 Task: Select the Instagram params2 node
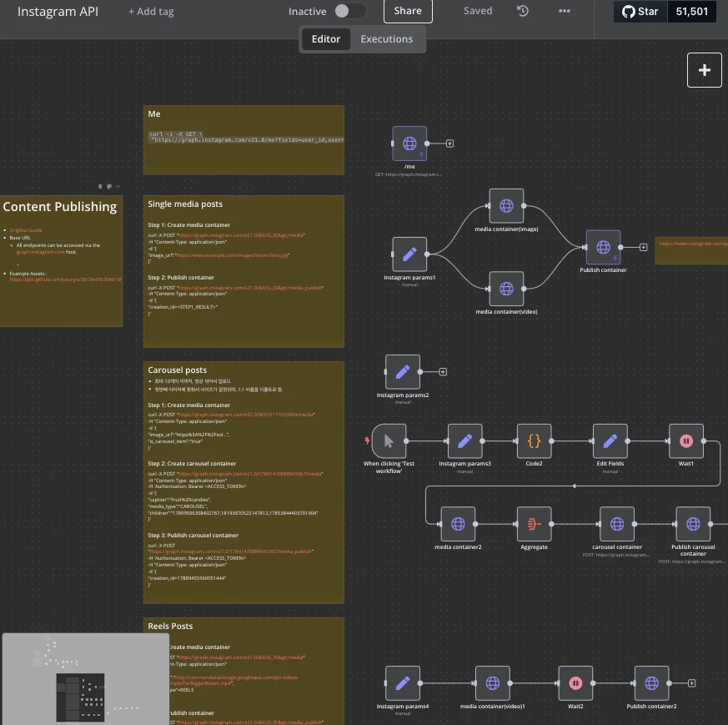click(x=403, y=371)
